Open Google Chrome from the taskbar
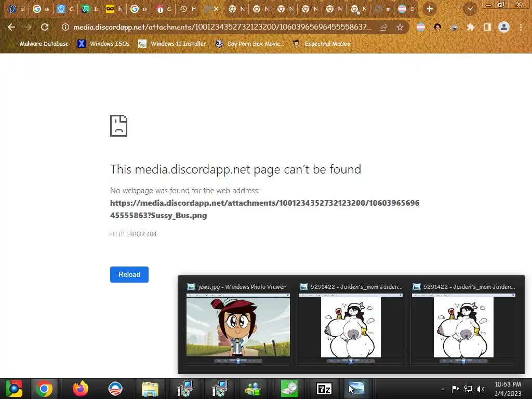This screenshot has width=532, height=399. point(44,389)
